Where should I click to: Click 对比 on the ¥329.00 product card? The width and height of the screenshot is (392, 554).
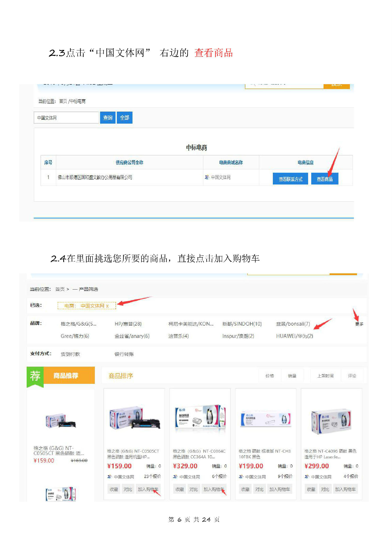[193, 489]
